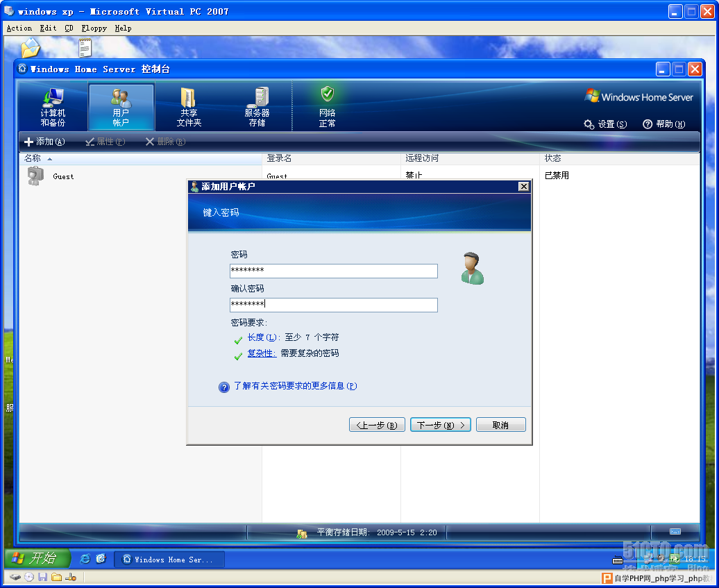Image resolution: width=719 pixels, height=588 pixels.
Task: Launch Internet Explorer from quick launch
Action: [x=85, y=559]
